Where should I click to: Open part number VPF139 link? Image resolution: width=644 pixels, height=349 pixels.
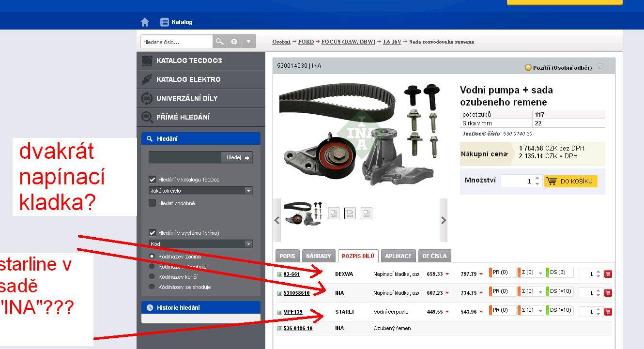pyautogui.click(x=293, y=312)
